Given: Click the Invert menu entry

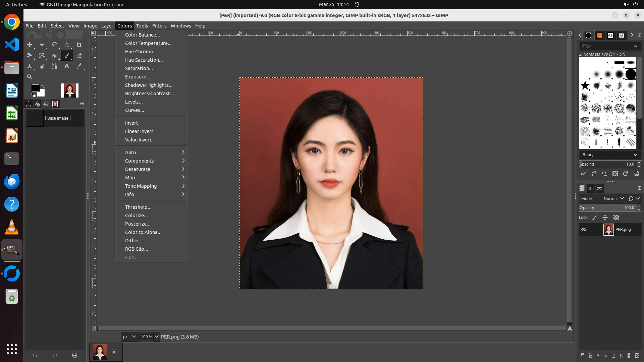Looking at the screenshot, I should coord(131,123).
